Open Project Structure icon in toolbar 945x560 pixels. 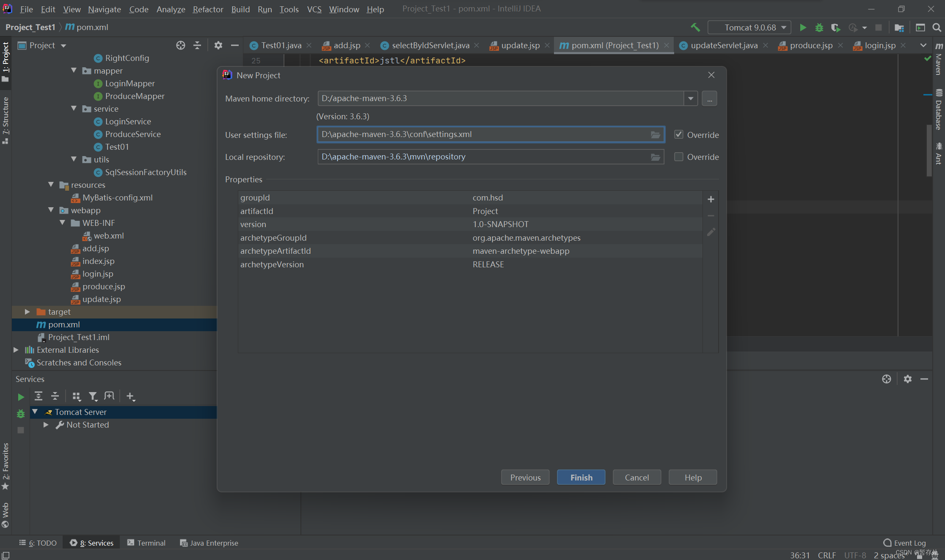click(x=899, y=27)
